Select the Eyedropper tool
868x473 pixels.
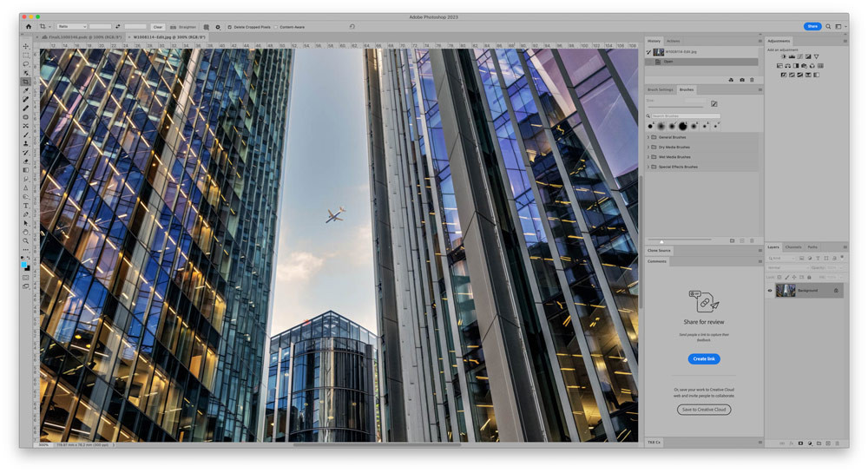(26, 91)
